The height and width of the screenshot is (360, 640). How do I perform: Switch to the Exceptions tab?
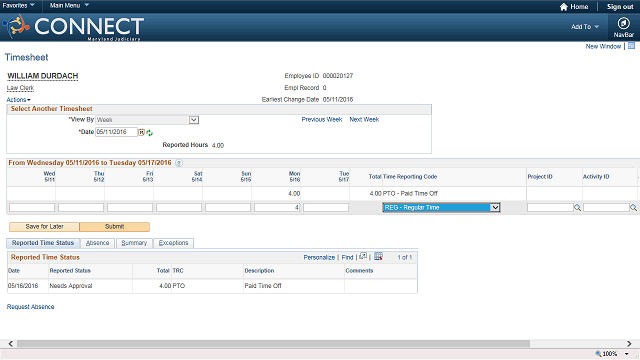173,243
